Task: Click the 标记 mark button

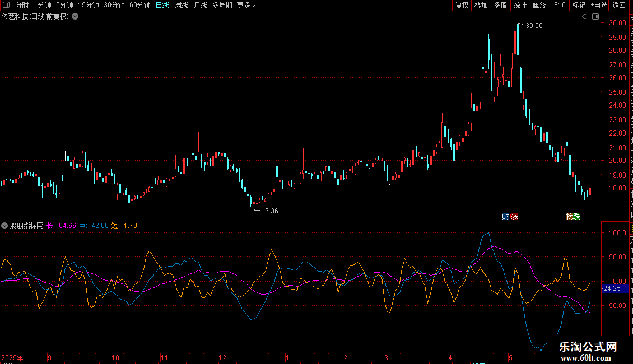Action: [x=579, y=5]
